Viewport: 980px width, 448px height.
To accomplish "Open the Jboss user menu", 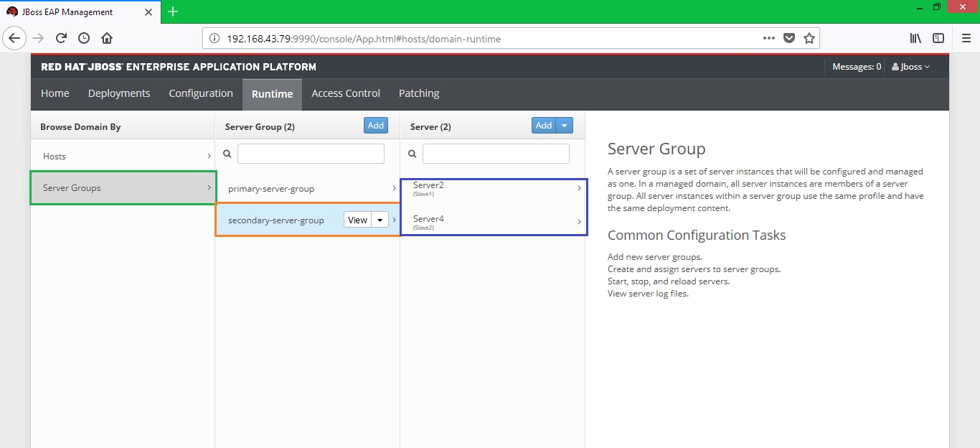I will tap(909, 66).
